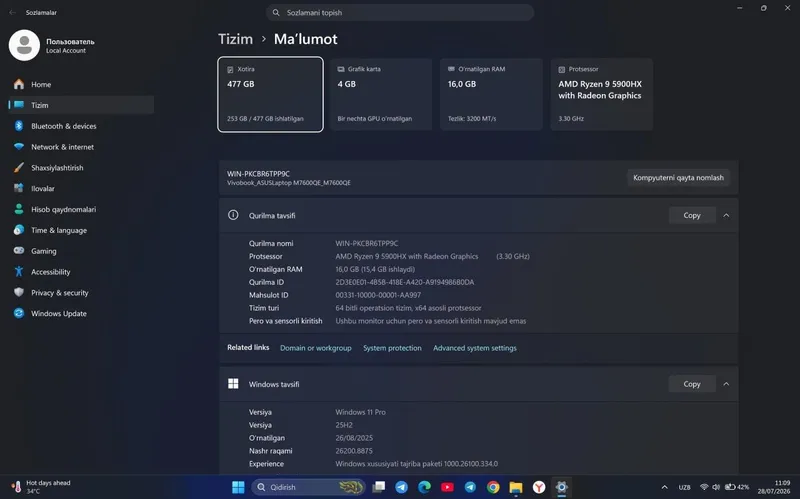
Task: Open Network & internet settings
Action: (82, 147)
